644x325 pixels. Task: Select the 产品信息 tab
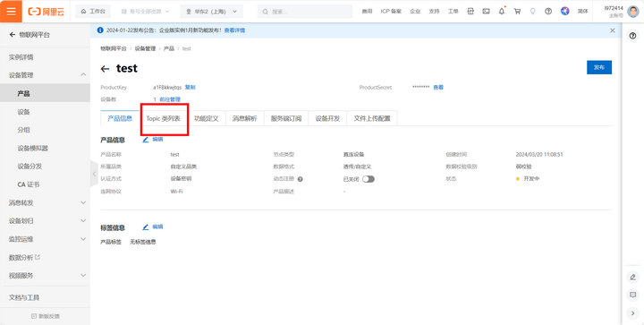tap(120, 119)
